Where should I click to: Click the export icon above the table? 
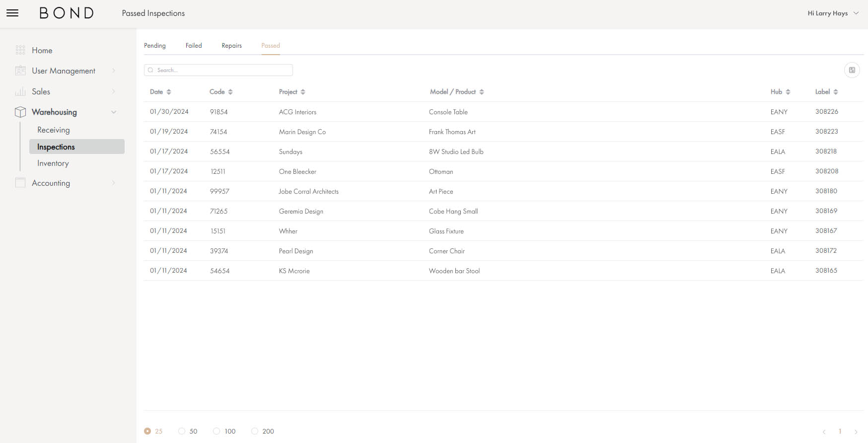click(x=852, y=70)
